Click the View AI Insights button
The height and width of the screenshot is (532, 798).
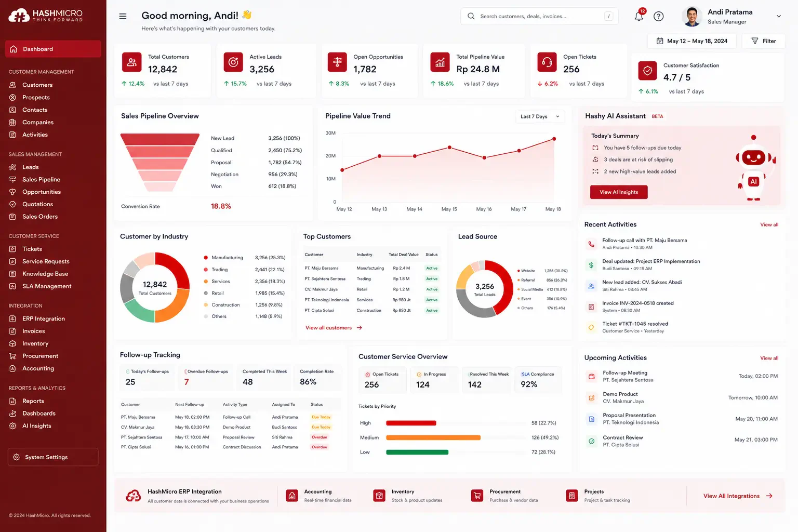pyautogui.click(x=619, y=192)
